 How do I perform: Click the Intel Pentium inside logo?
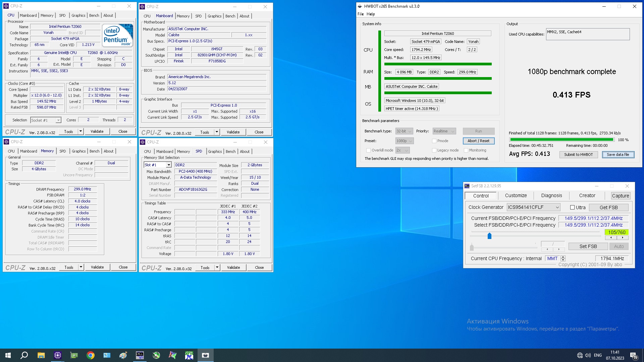(118, 35)
